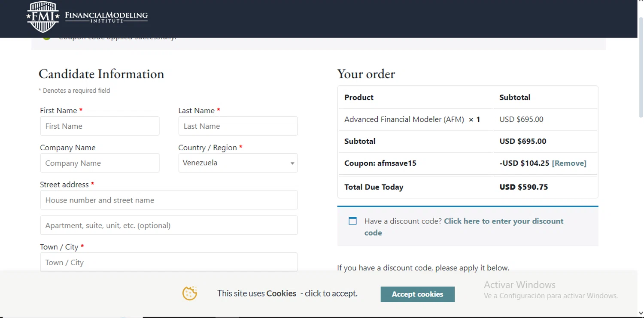
Task: Click the Your order heading
Action: (x=366, y=74)
